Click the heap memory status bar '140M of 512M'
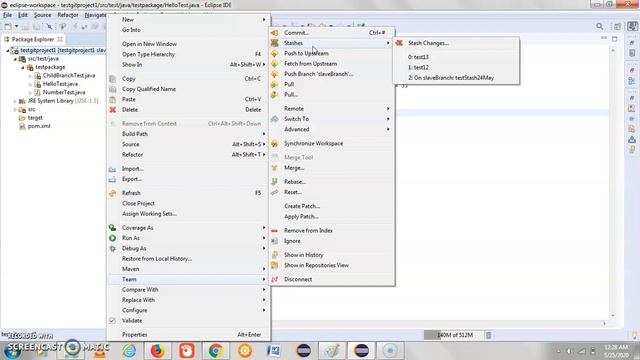Viewport: 640px width, 360px height. (x=453, y=335)
